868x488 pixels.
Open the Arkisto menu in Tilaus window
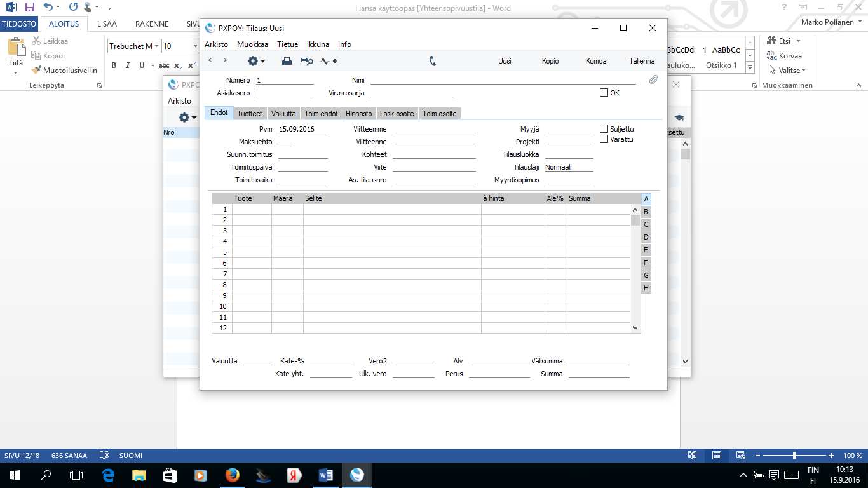pyautogui.click(x=216, y=44)
